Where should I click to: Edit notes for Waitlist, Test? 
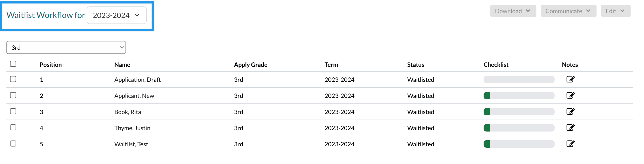coord(570,144)
